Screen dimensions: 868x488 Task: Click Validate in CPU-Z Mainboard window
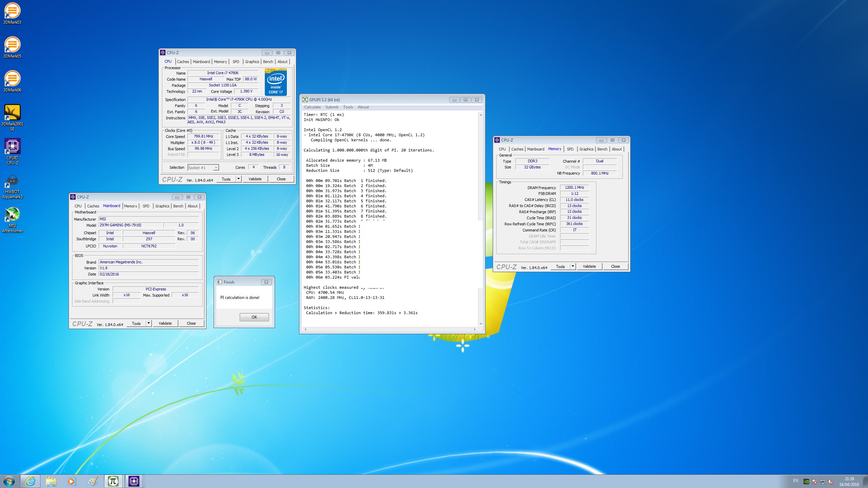pyautogui.click(x=165, y=323)
